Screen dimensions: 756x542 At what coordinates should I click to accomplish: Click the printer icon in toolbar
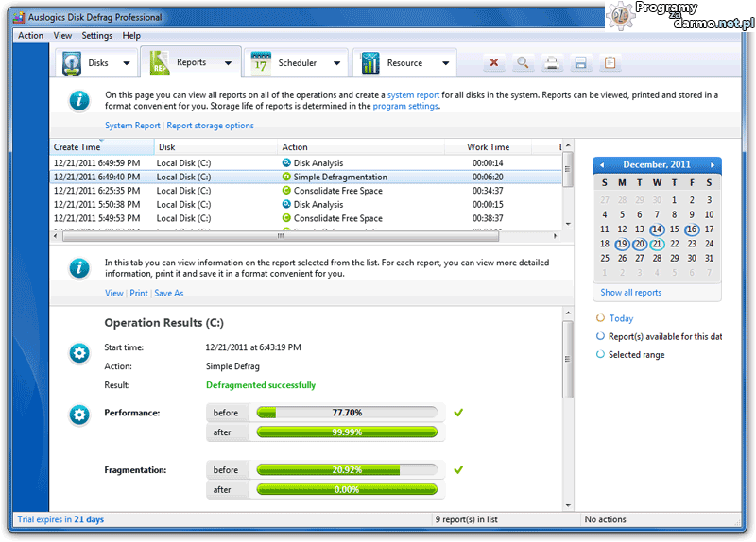point(552,63)
